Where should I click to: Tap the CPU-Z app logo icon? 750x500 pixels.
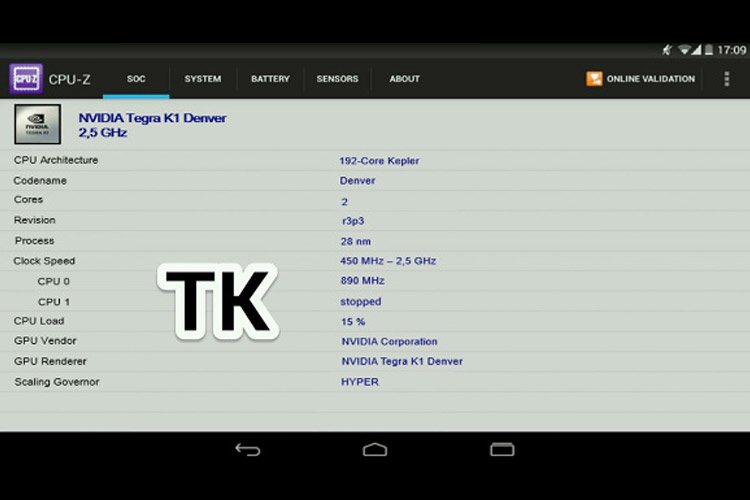(26, 78)
